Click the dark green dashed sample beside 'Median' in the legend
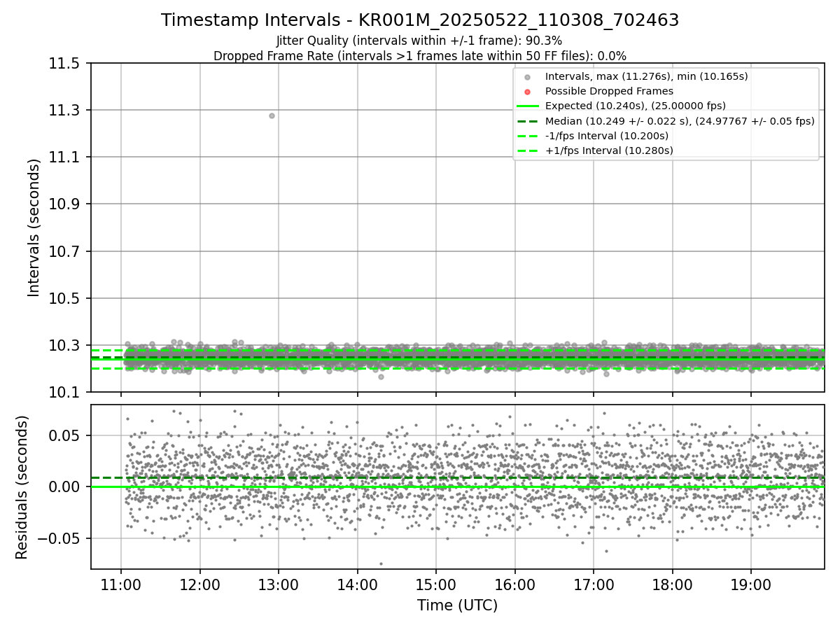Screen dimensions: 840x630 click(x=527, y=120)
